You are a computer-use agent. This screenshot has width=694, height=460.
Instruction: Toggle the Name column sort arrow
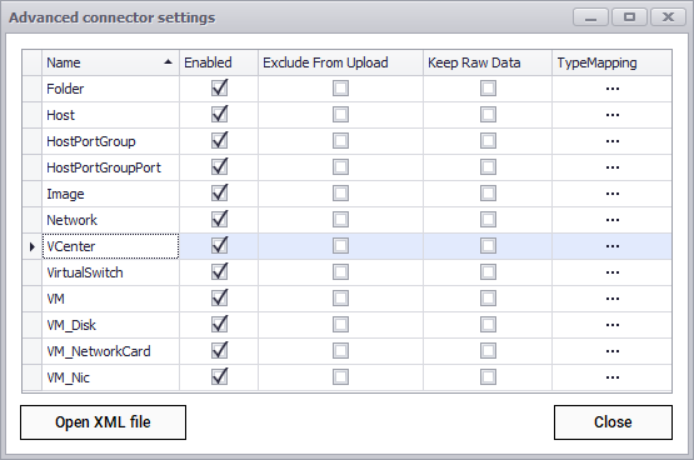click(167, 63)
